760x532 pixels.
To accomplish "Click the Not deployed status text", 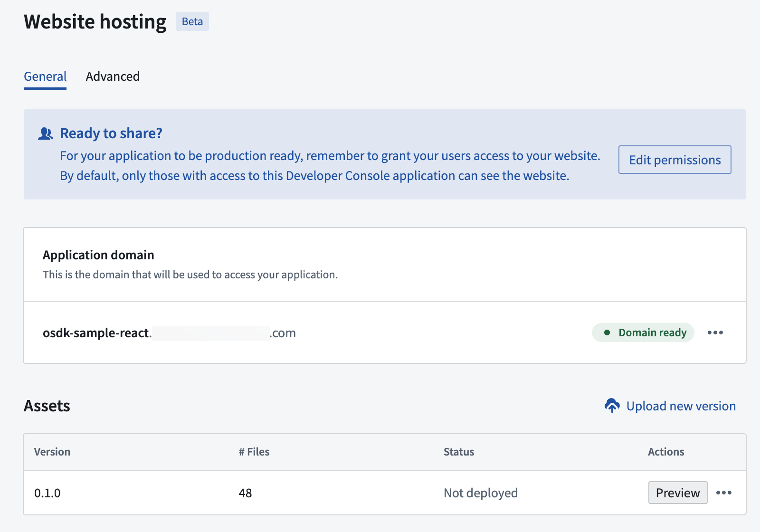I will [x=480, y=493].
